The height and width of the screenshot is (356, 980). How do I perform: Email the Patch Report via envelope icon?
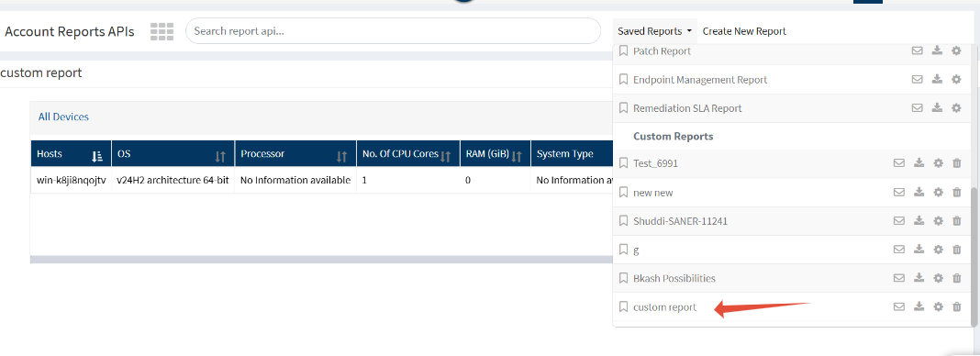click(917, 50)
